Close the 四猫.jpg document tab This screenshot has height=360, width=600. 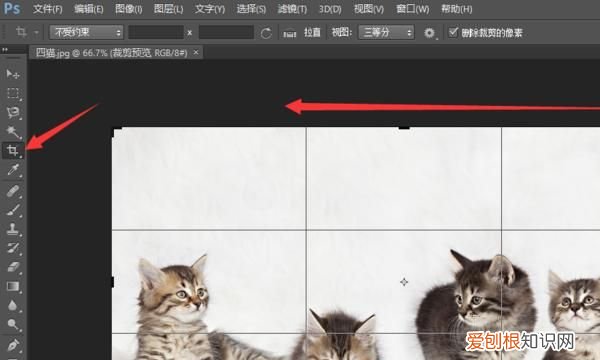click(x=196, y=52)
